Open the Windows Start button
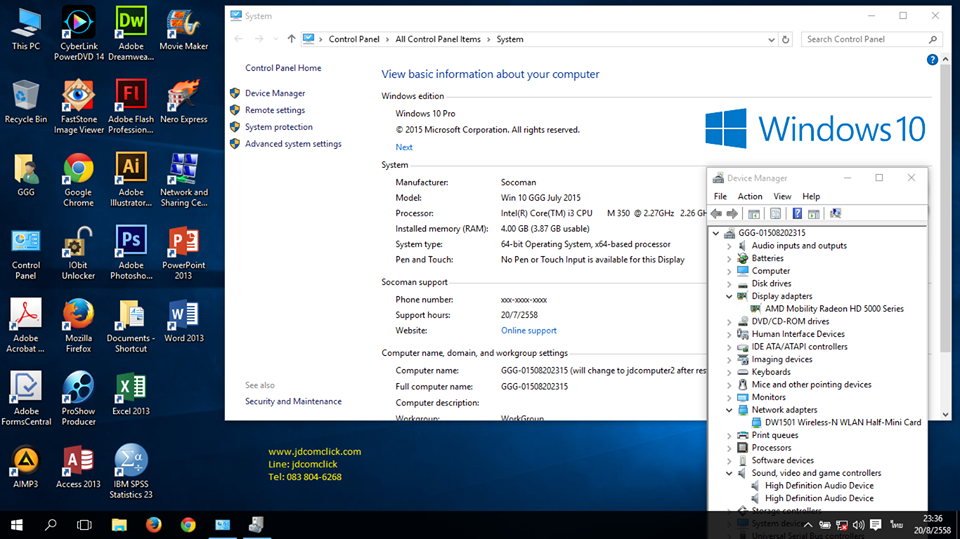The height and width of the screenshot is (539, 960). (x=17, y=525)
